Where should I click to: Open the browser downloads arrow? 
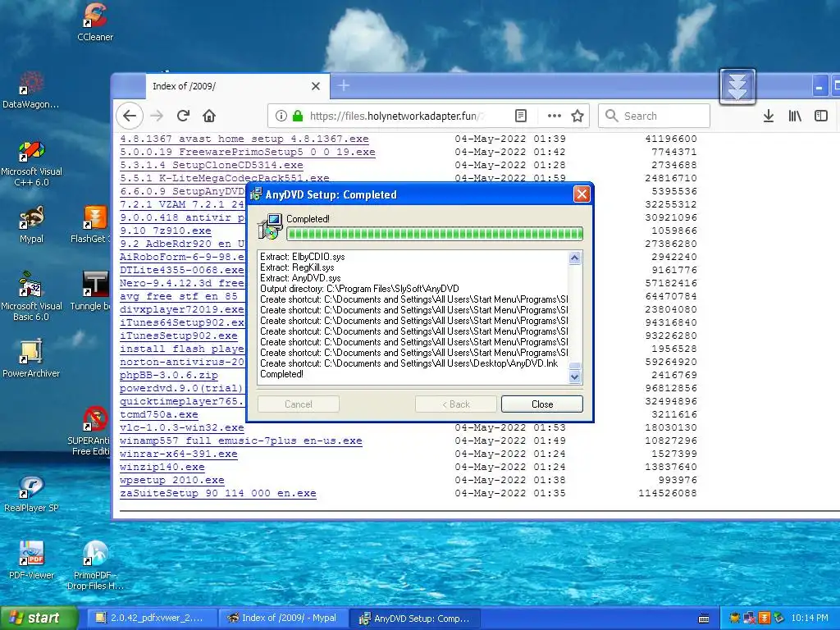pos(768,116)
